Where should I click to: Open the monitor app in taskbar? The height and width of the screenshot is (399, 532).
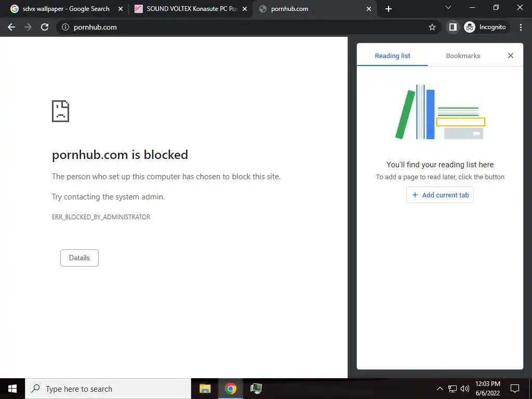coord(256,389)
